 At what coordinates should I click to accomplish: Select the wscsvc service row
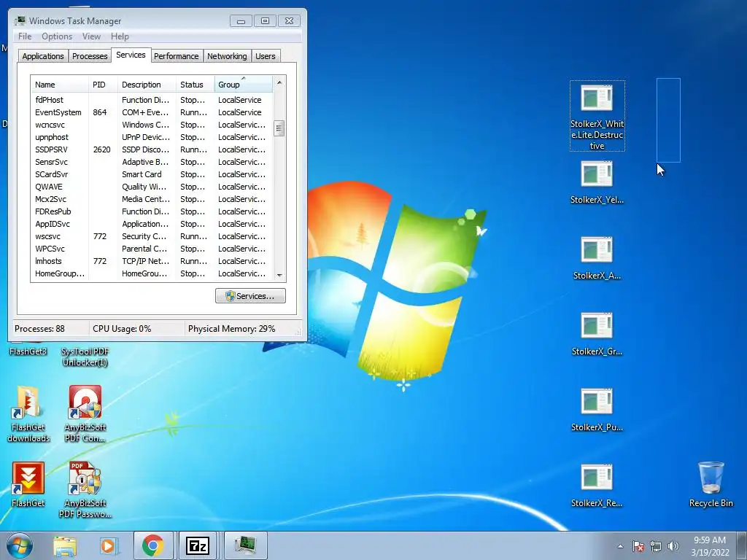pyautogui.click(x=152, y=236)
